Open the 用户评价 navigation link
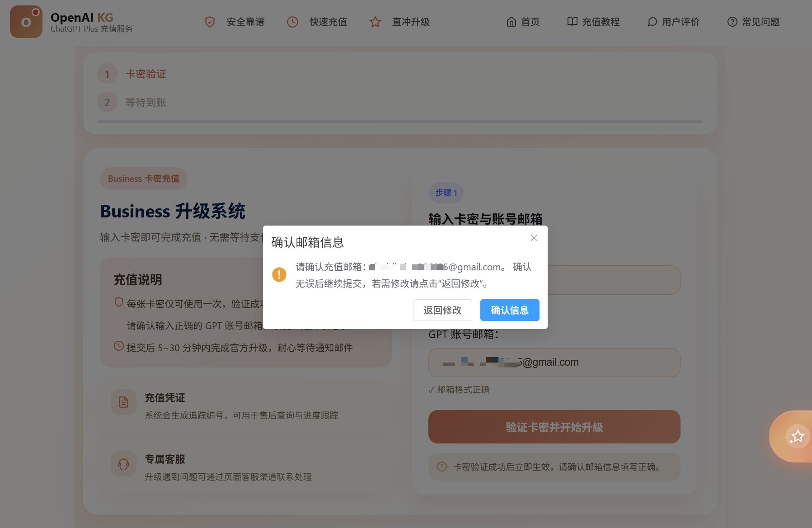 (673, 22)
